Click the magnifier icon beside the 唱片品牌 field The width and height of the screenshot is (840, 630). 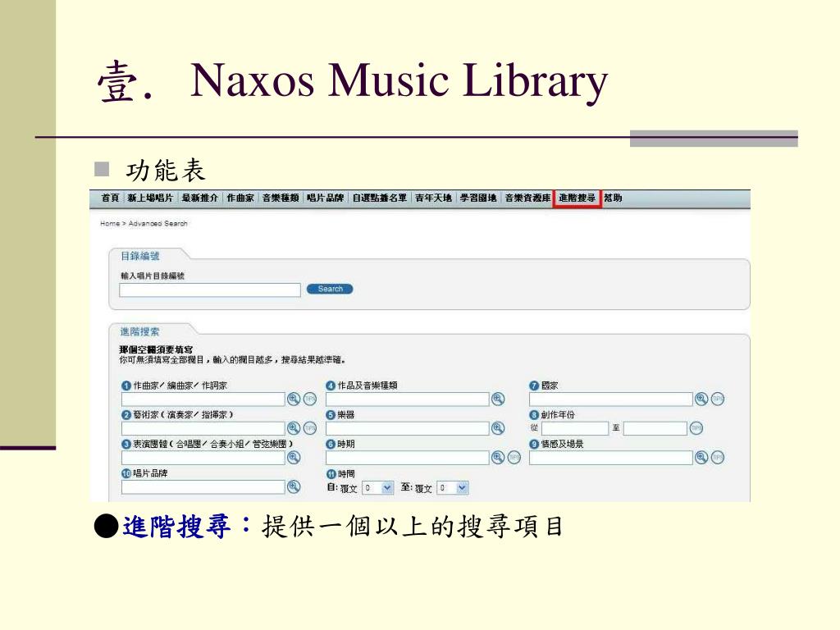[x=294, y=486]
